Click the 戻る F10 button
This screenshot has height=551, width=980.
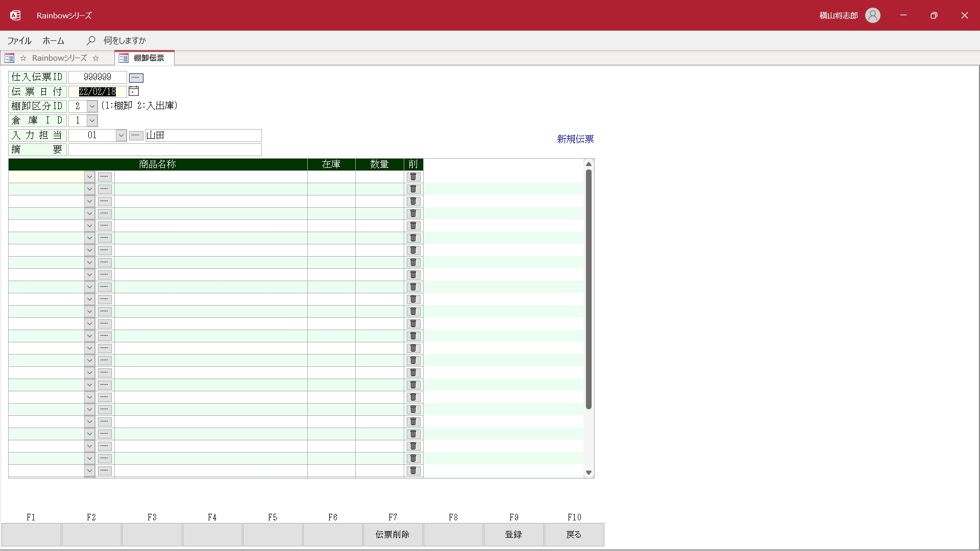[574, 534]
